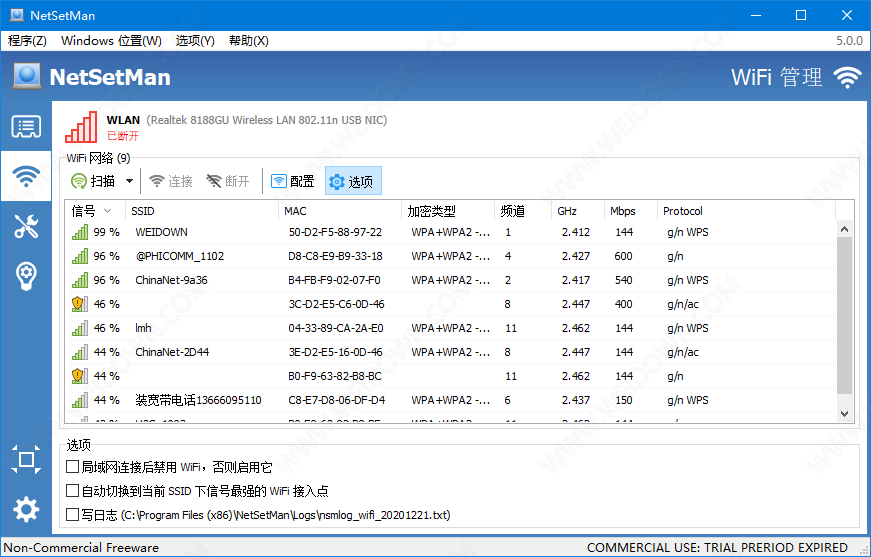
Task: Select 装宽带电话13666095110 network SSID
Action: pyautogui.click(x=198, y=400)
